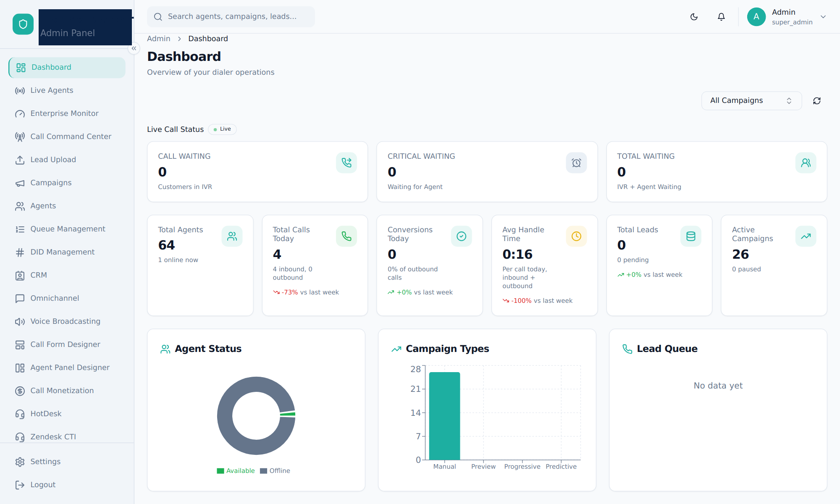The width and height of the screenshot is (840, 504).
Task: Click the search magnifier icon
Action: coord(158,17)
